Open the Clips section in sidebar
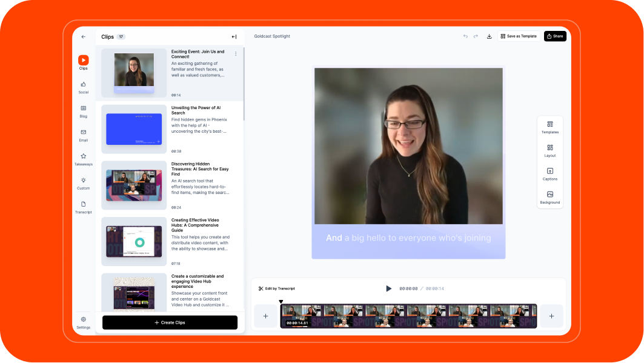 coord(83,61)
